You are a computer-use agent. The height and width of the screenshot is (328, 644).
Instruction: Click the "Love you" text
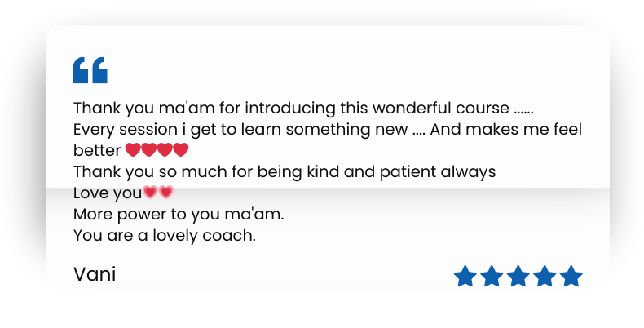tap(108, 193)
